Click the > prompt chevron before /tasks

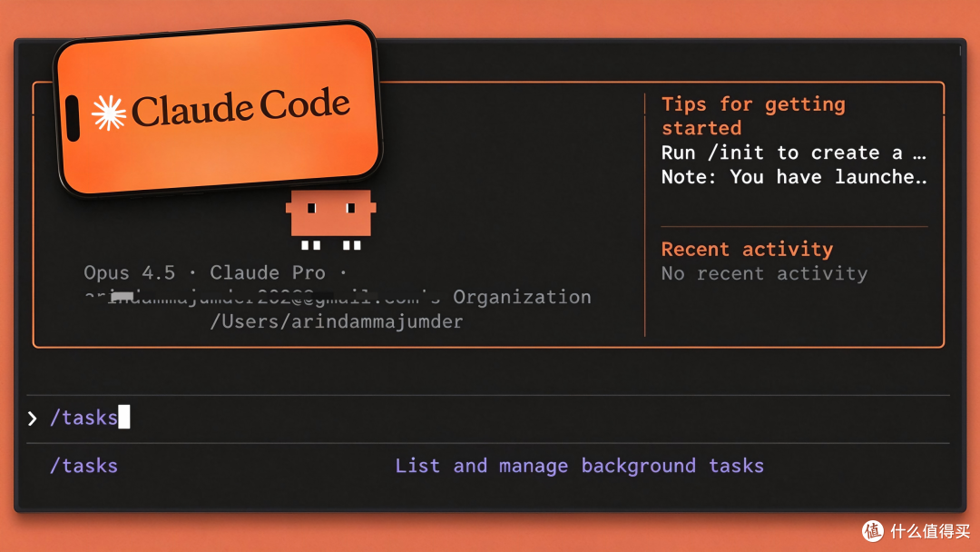click(x=33, y=419)
